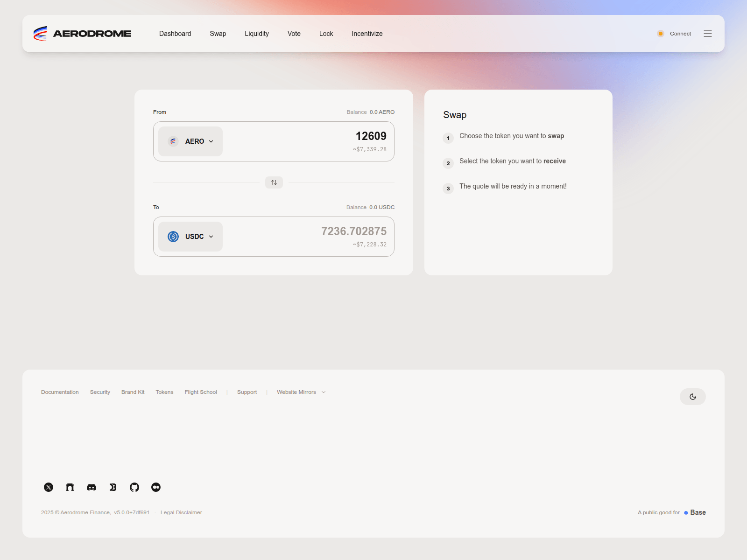The image size is (747, 560).
Task: Swap token direction with the arrows button
Action: (x=274, y=182)
